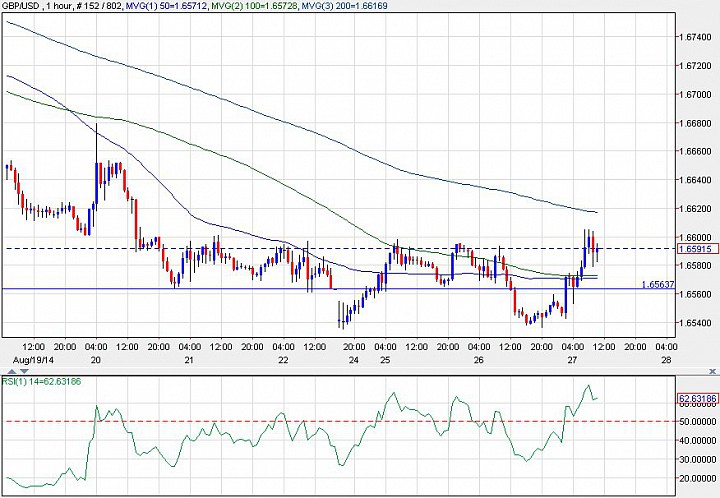Click the date label 26 on time axis
The image size is (720, 498).
(x=478, y=360)
